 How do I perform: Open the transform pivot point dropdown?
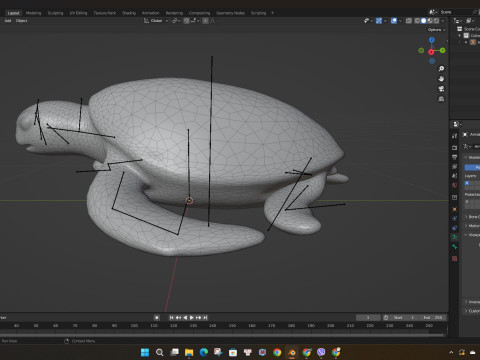point(176,21)
